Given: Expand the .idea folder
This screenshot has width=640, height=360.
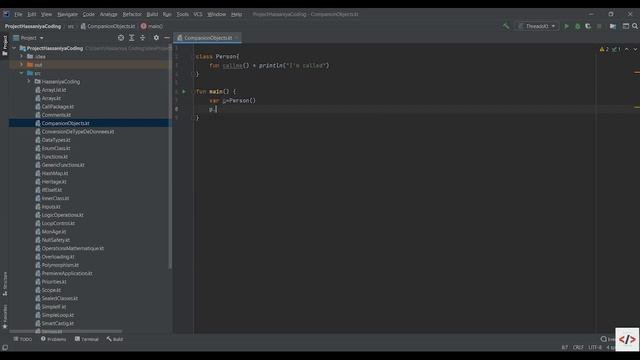Looking at the screenshot, I should click(22, 56).
